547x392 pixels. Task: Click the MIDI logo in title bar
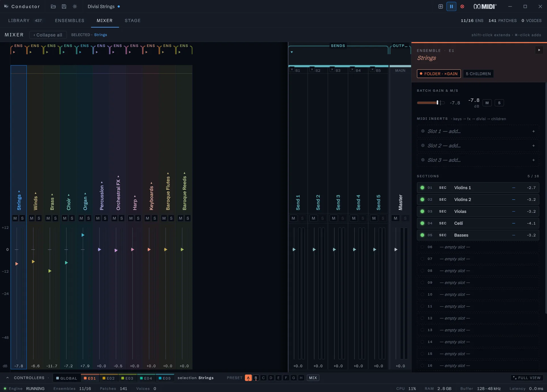485,7
